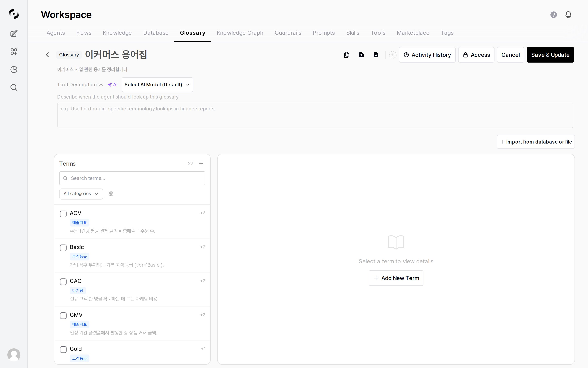Image resolution: width=588 pixels, height=368 pixels.
Task: Switch to the Tools tab
Action: (378, 33)
